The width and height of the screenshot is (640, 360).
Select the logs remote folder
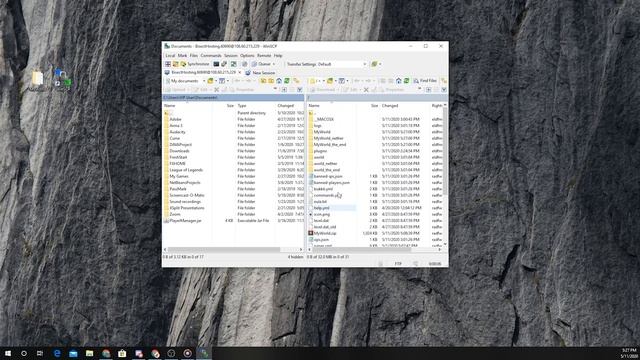(317, 126)
